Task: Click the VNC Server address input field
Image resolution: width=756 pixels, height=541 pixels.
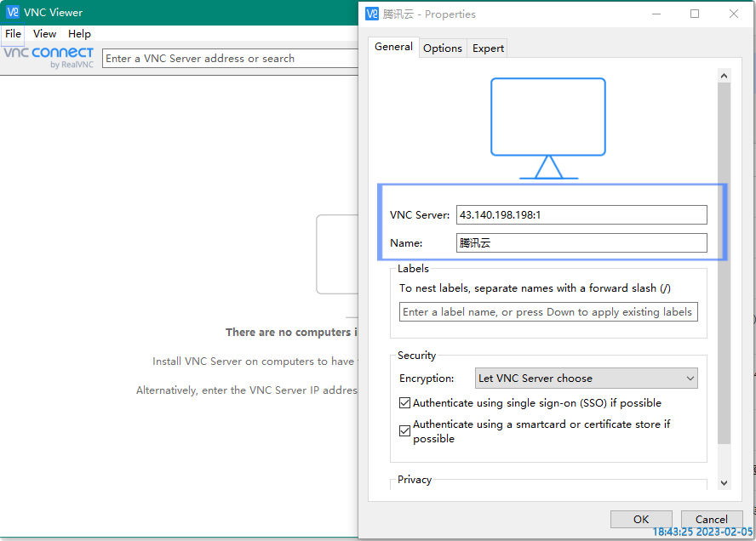Action: (581, 214)
